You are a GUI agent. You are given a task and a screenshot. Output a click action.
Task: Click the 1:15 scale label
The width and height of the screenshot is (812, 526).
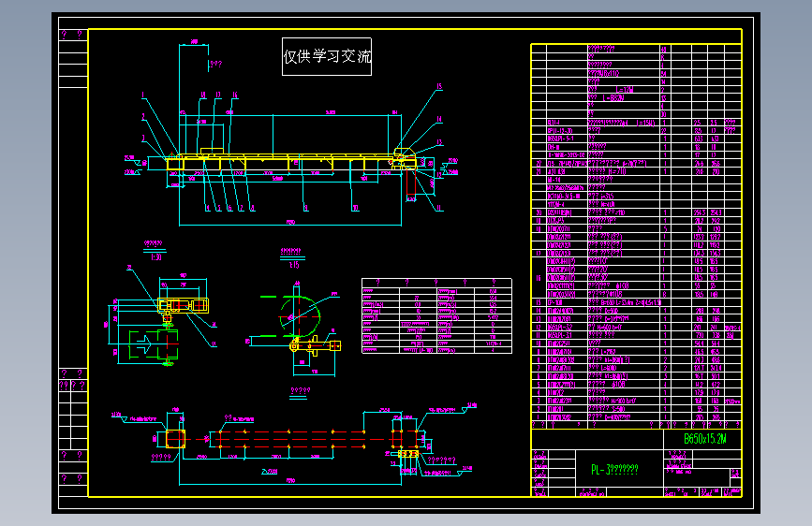tap(294, 265)
